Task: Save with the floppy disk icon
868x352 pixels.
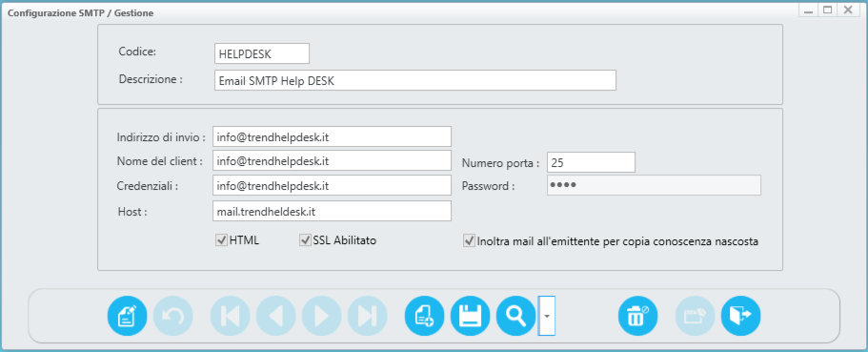Action: (x=471, y=316)
